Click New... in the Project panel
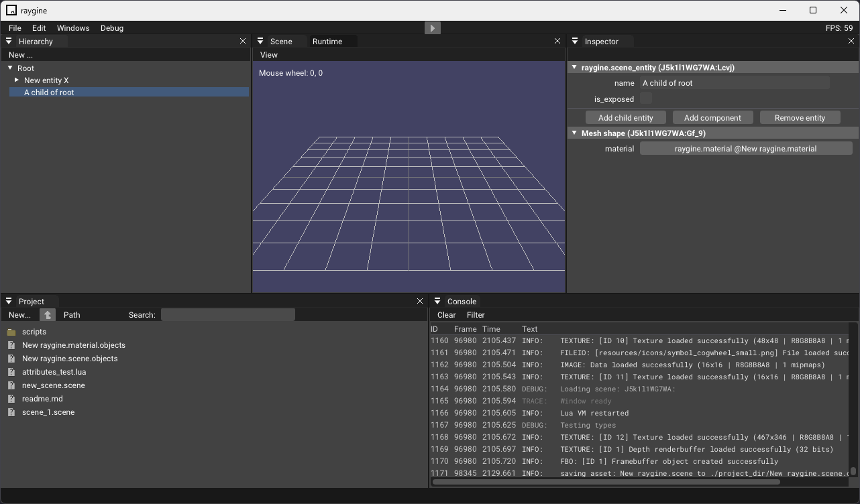The height and width of the screenshot is (504, 860). 19,315
